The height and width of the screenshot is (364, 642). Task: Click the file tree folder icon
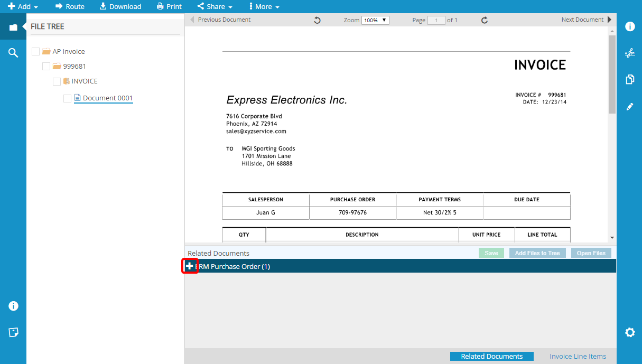coord(13,27)
